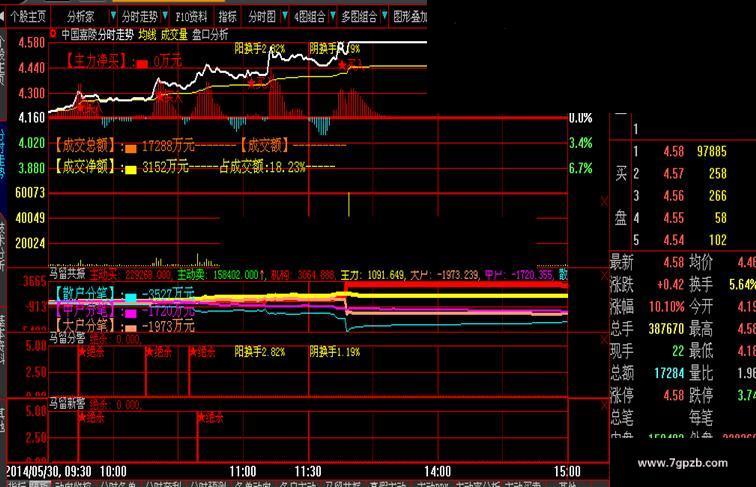
Task: Click the 均线 legend label
Action: coord(147,34)
